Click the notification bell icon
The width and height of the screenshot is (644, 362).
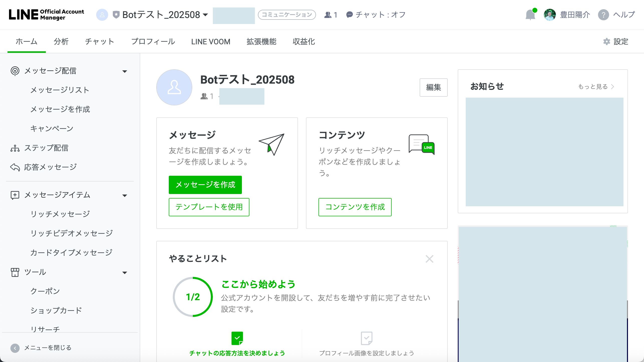point(530,15)
